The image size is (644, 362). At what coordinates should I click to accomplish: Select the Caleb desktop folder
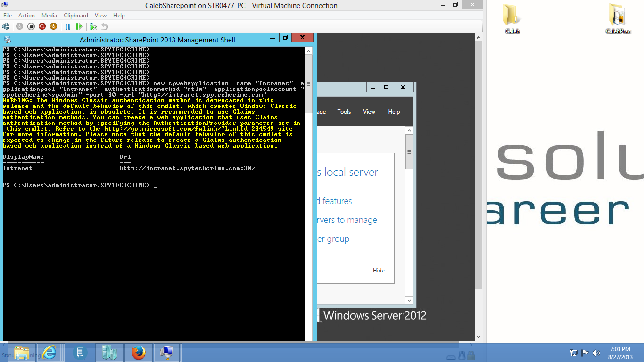pos(512,19)
